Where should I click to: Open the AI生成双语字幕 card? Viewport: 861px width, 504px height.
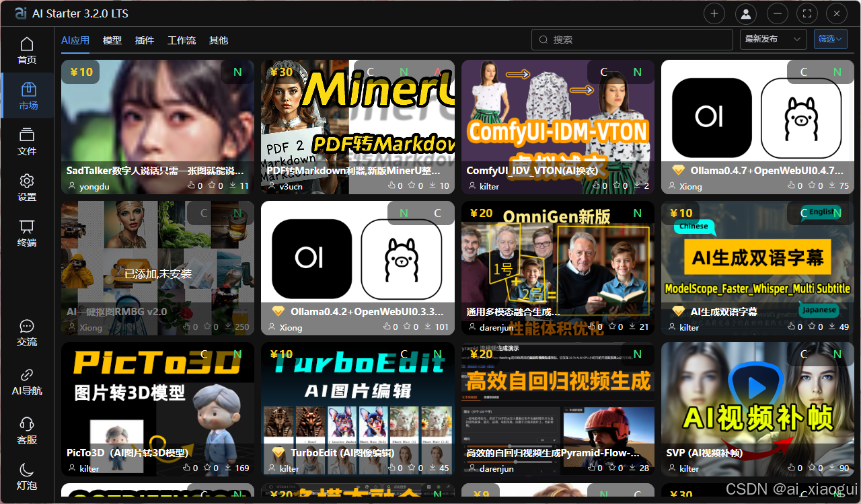pos(757,268)
